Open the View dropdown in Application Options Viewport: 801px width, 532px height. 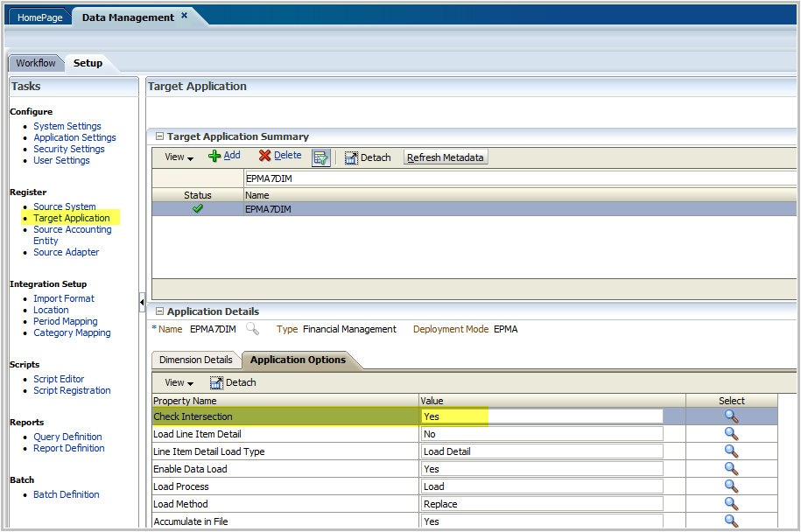178,382
